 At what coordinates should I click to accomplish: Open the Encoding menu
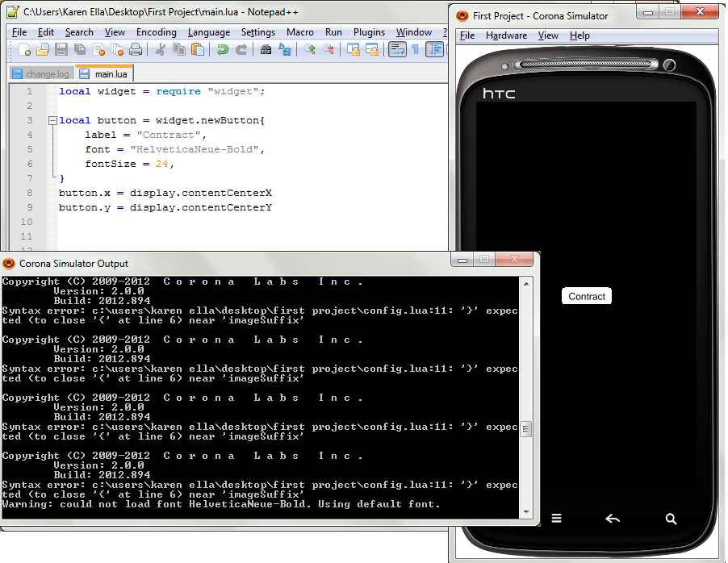157,32
